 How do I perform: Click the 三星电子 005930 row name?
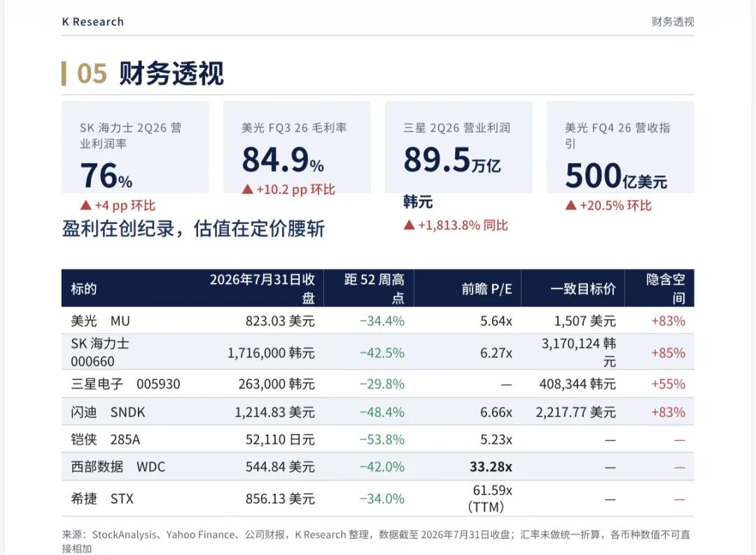coord(125,384)
